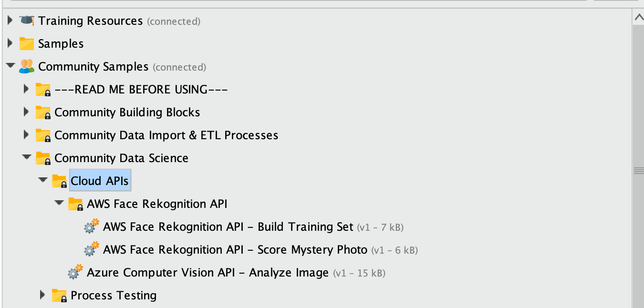Click the locked folder icon beside Process Testing
Image resolution: width=644 pixels, height=308 pixels.
point(59,296)
